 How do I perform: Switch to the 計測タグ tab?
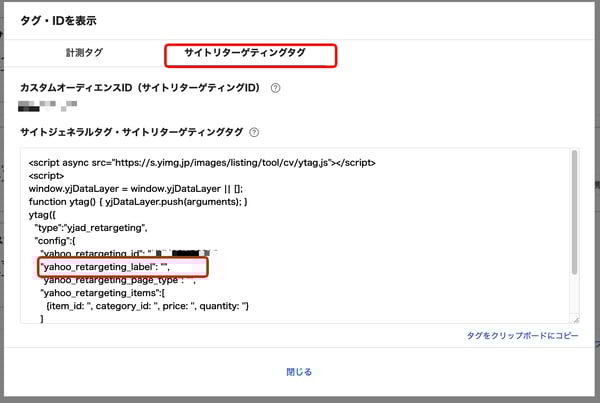(x=84, y=52)
